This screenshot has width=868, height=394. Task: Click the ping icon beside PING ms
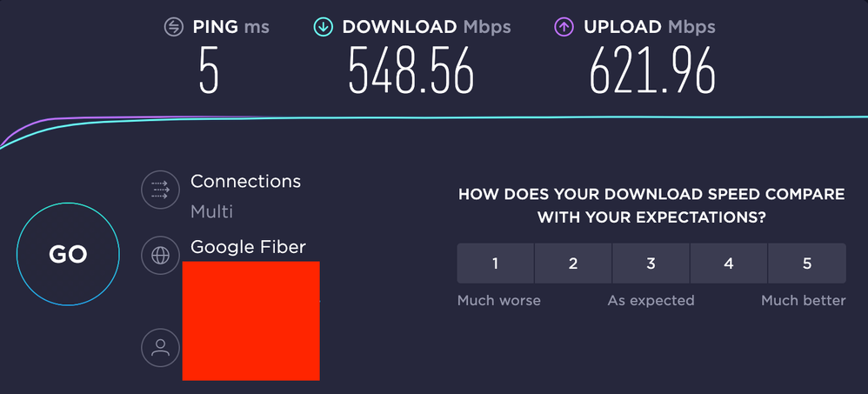coord(175,27)
